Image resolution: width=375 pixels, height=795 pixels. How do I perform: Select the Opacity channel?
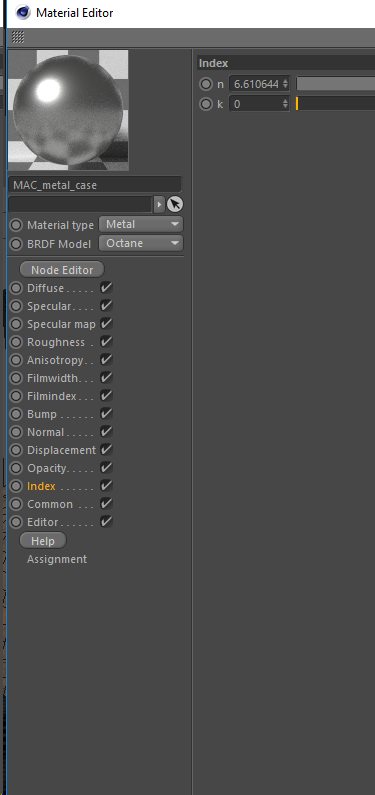(47, 468)
